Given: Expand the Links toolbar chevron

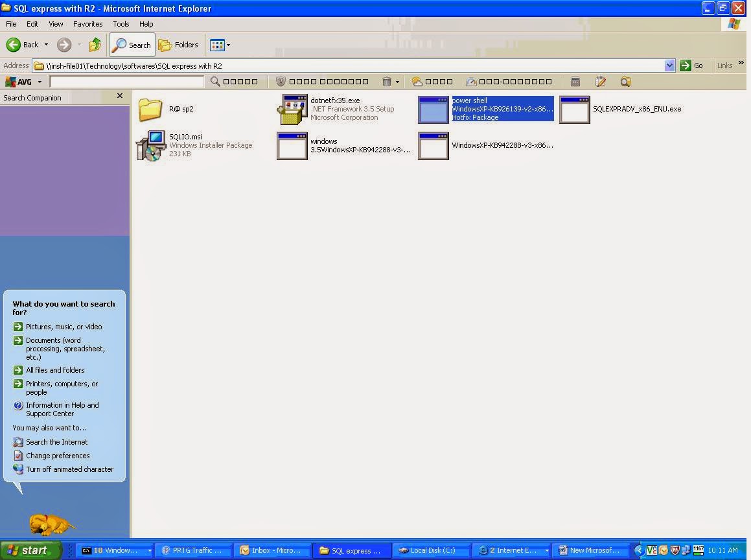Looking at the screenshot, I should [741, 63].
